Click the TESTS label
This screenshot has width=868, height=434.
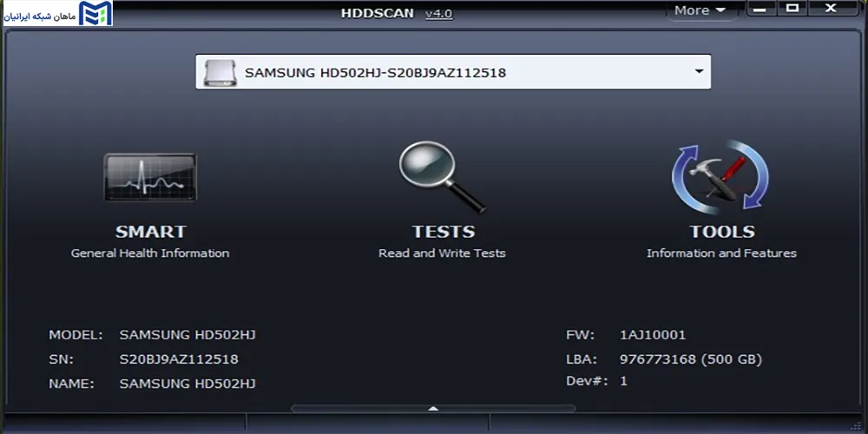pos(443,232)
